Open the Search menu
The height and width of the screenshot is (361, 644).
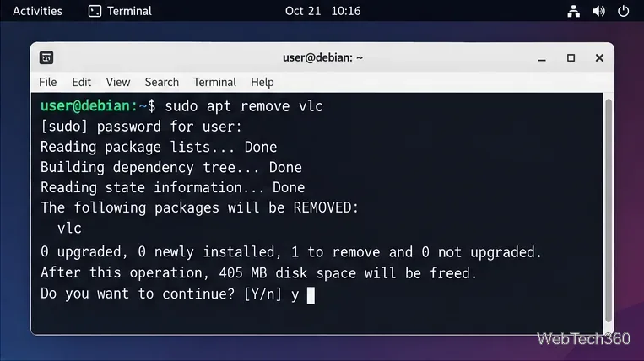coord(162,82)
